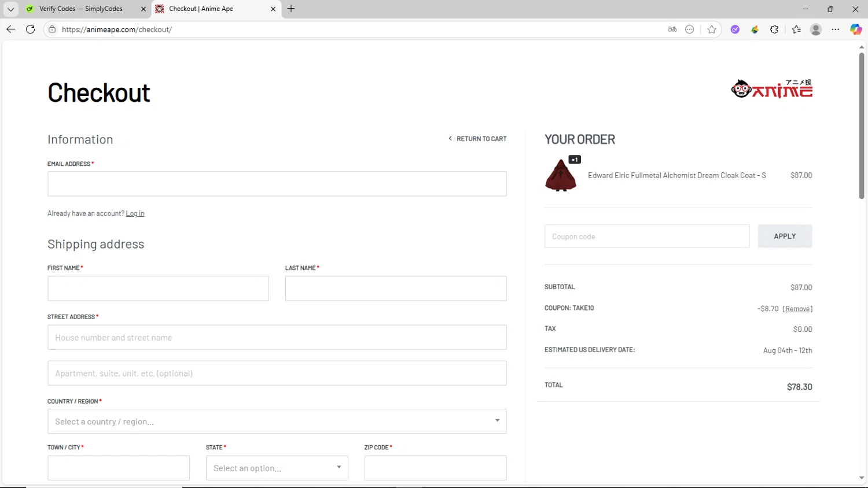Image resolution: width=868 pixels, height=488 pixels.
Task: Click the Coupon code input
Action: pyautogui.click(x=647, y=236)
